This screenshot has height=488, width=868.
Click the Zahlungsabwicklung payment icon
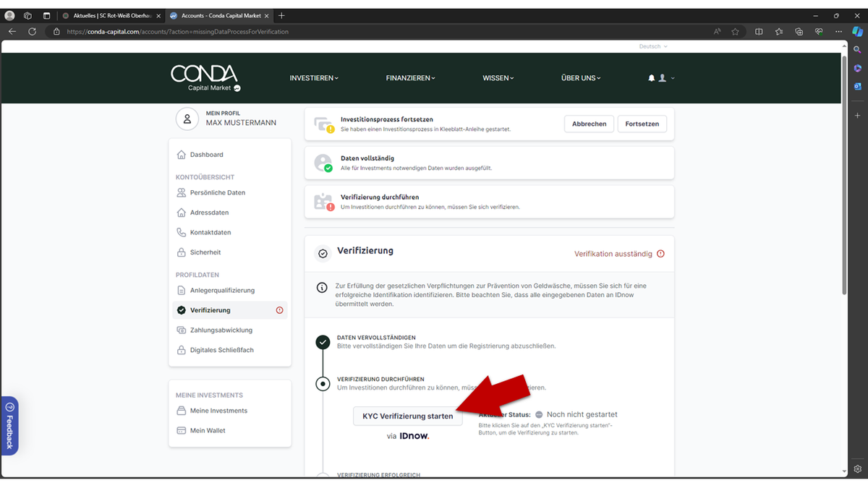(x=182, y=330)
